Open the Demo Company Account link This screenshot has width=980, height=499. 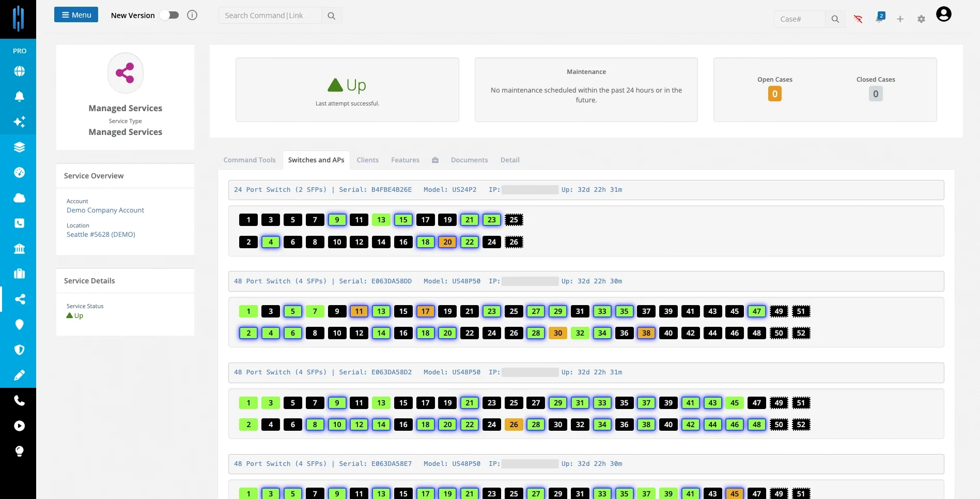coord(105,210)
